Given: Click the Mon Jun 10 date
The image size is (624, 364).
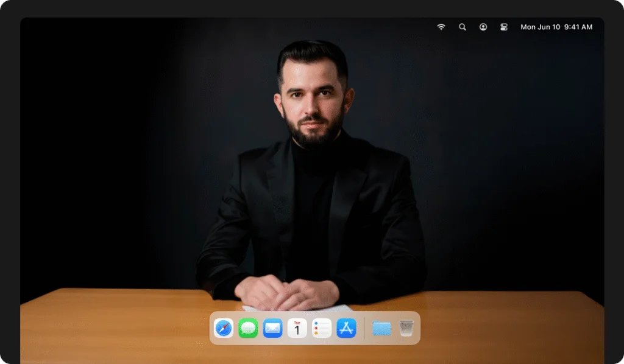Looking at the screenshot, I should click(x=540, y=27).
